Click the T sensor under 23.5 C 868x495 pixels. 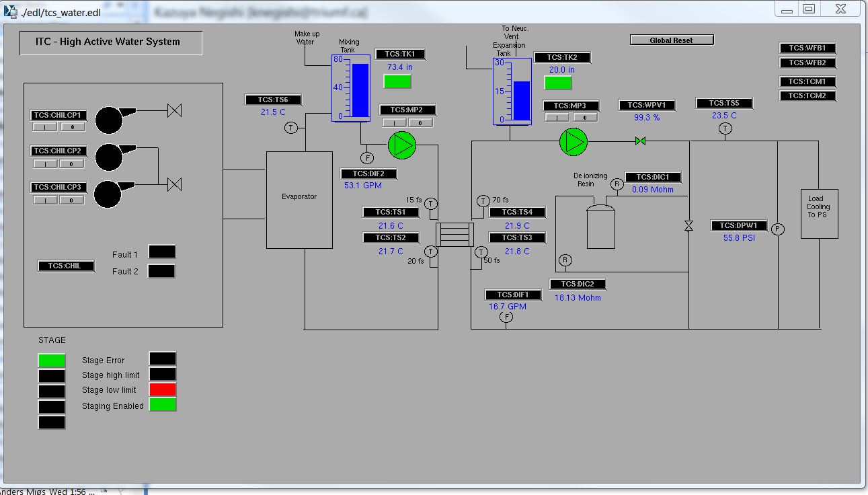(725, 130)
